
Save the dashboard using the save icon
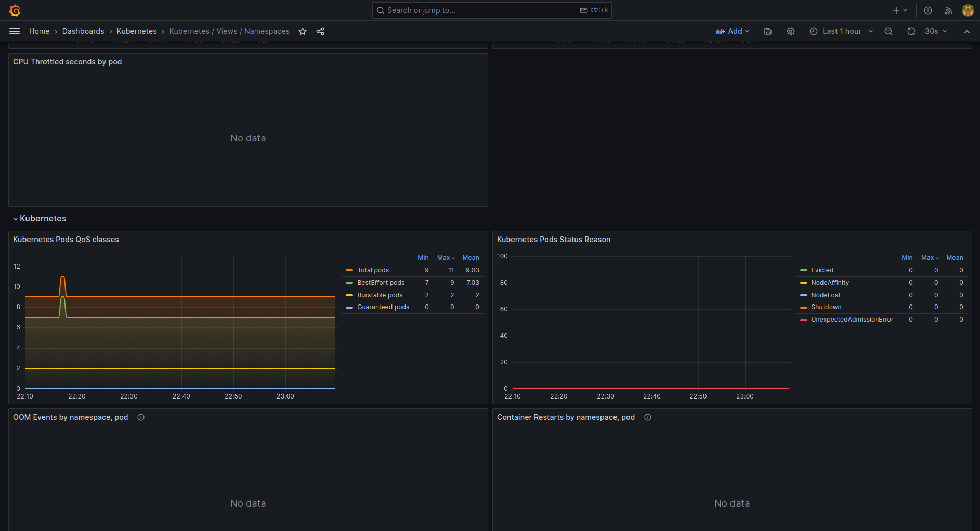[x=767, y=31]
